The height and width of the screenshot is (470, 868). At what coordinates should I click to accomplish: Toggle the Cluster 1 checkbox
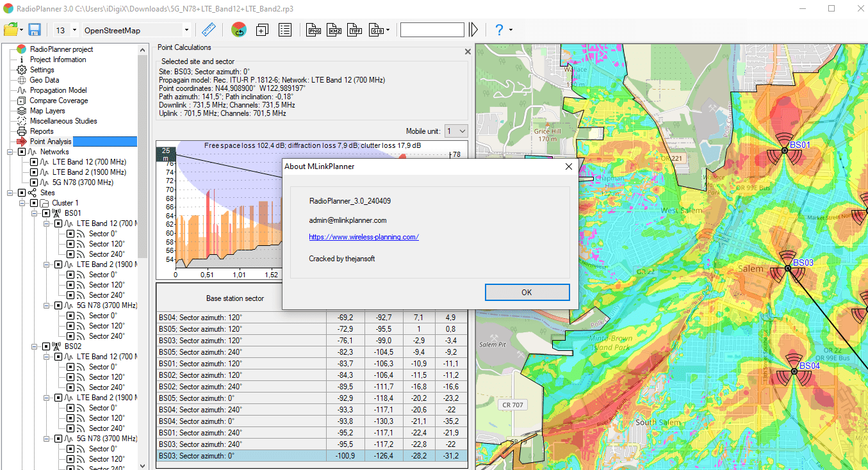tap(34, 203)
